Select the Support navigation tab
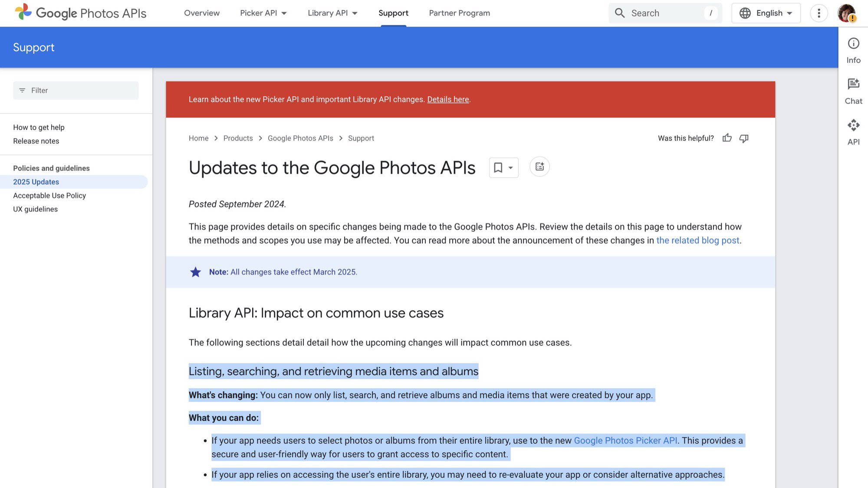This screenshot has width=868, height=488. pos(394,13)
